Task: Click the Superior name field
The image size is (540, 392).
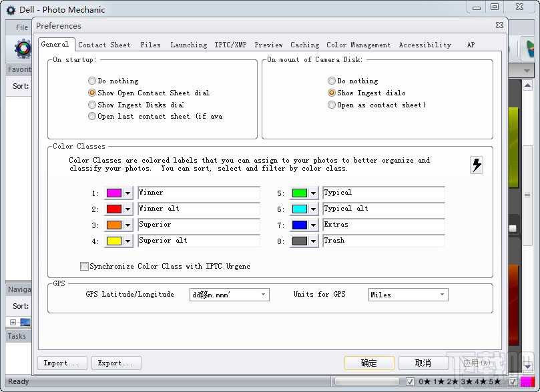Action: pyautogui.click(x=199, y=225)
